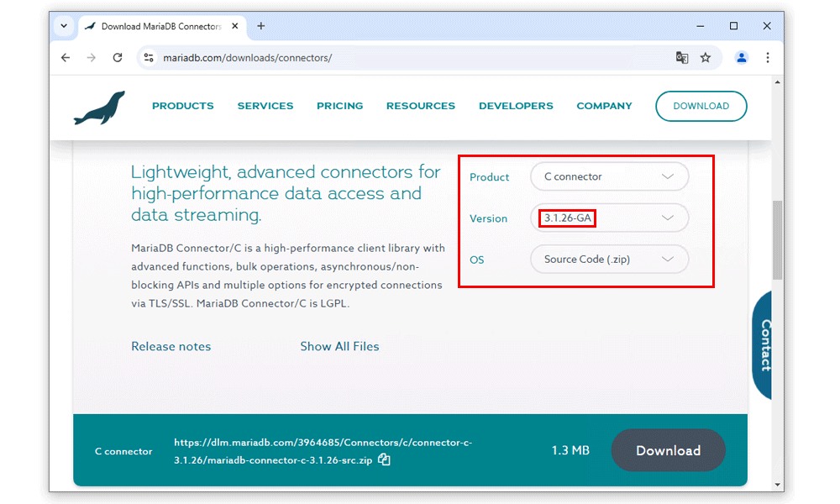Viewport: 840px width, 504px height.
Task: Click the page vertical scrollbar thumb
Action: [x=777, y=240]
